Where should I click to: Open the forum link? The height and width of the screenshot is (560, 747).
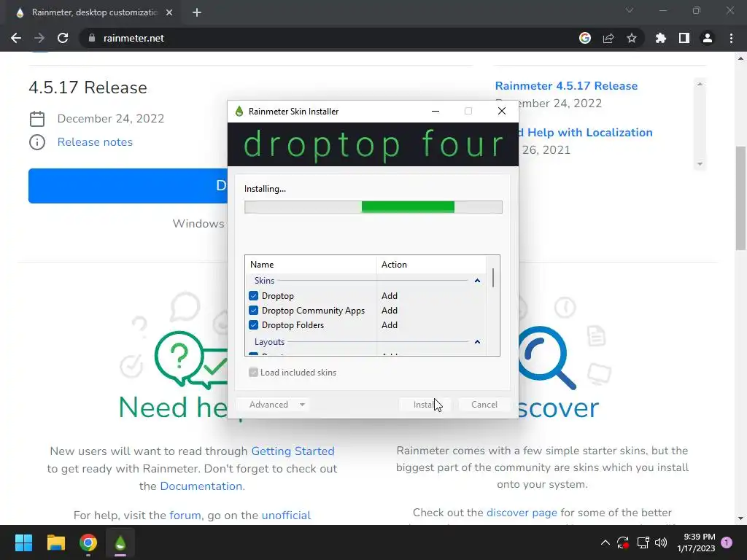pyautogui.click(x=185, y=516)
